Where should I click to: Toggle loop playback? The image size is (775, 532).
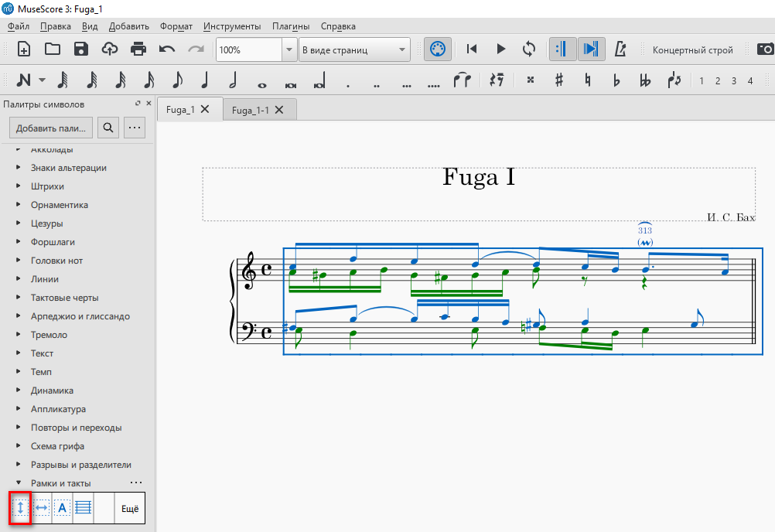tap(529, 49)
